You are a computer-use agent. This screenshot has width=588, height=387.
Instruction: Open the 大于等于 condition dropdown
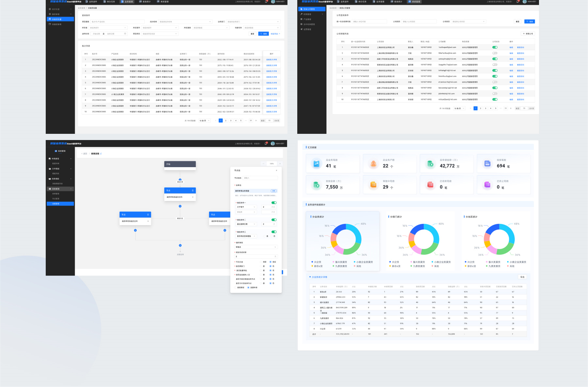(x=246, y=207)
